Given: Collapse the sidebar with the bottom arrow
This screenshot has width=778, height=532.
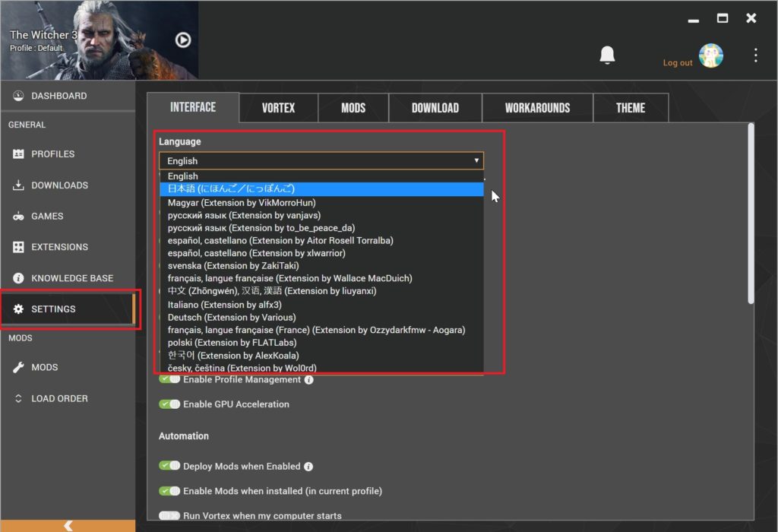Looking at the screenshot, I should [68, 525].
